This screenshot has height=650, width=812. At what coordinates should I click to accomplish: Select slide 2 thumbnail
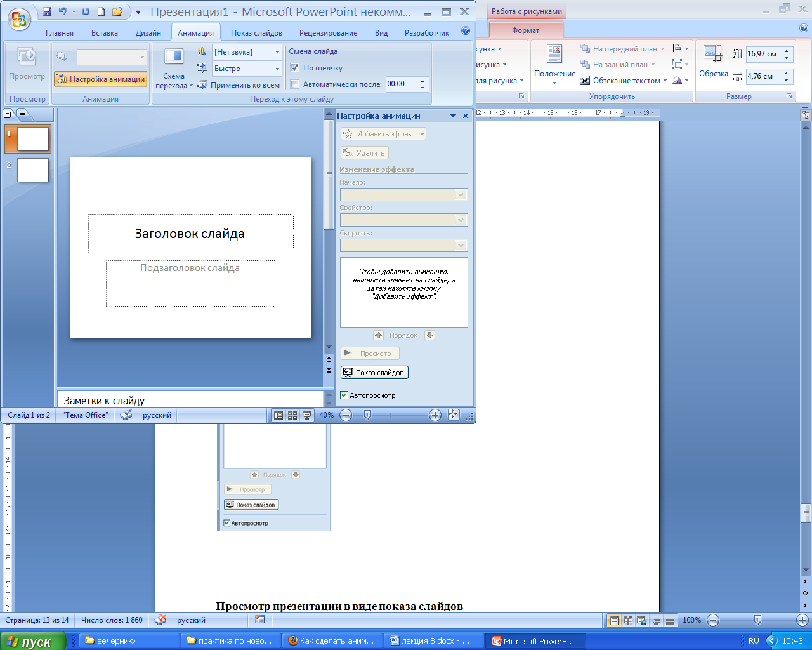[33, 170]
